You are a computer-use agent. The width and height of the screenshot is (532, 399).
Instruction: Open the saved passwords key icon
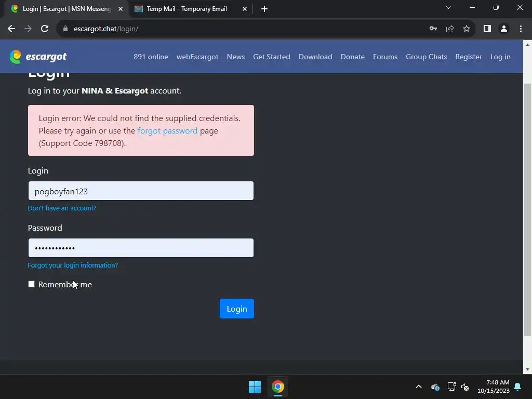click(433, 29)
